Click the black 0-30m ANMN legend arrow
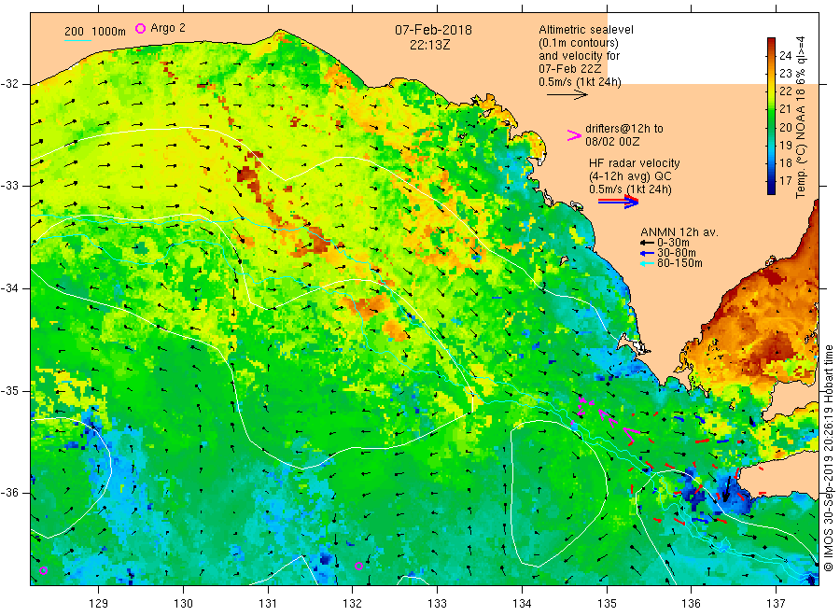 click(x=647, y=243)
